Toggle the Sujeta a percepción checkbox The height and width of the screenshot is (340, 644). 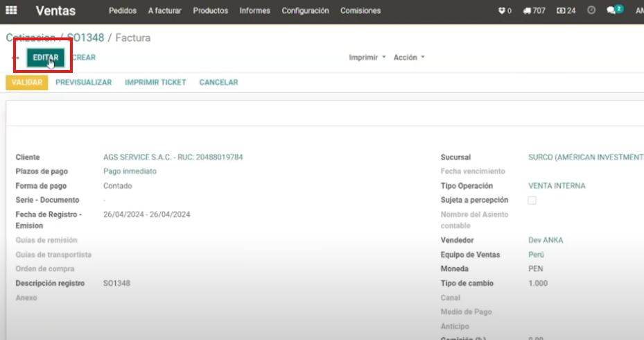[532, 201]
